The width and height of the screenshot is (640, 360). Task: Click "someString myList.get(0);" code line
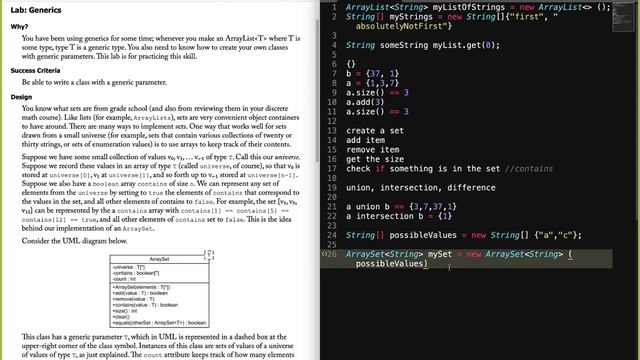(440, 45)
